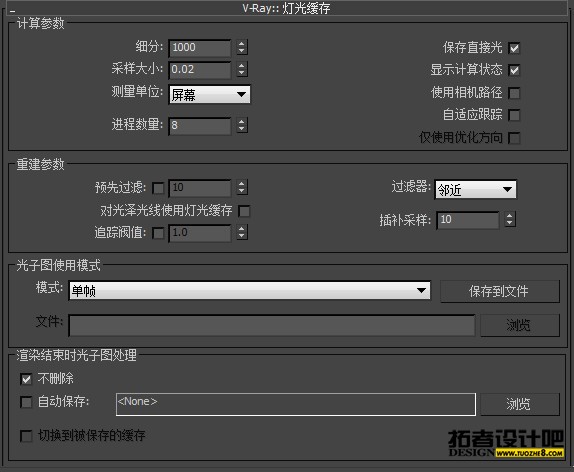This screenshot has height=472, width=574.
Task: Collapse the V-Ray 灯光缓存 rollout header
Action: click(287, 8)
